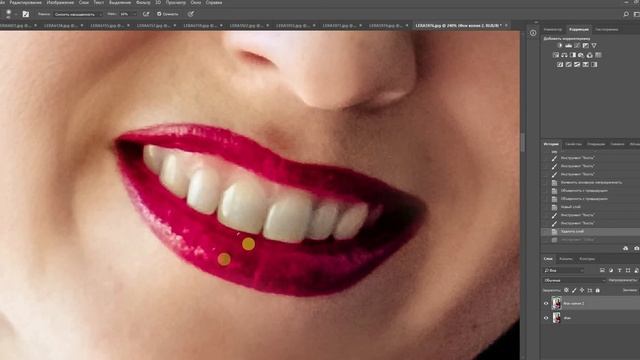Toggle pen pressure size icon

point(191,14)
